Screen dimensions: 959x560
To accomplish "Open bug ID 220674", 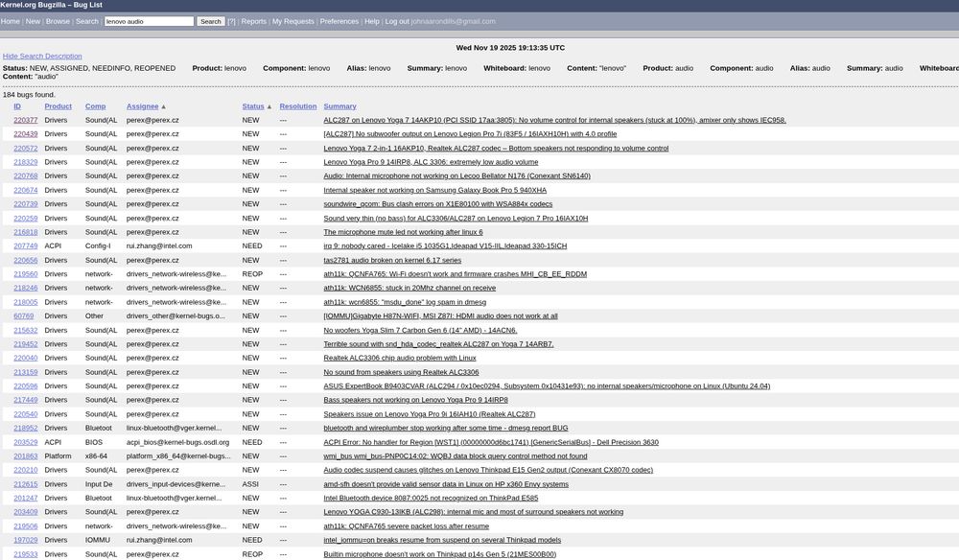I will [26, 190].
